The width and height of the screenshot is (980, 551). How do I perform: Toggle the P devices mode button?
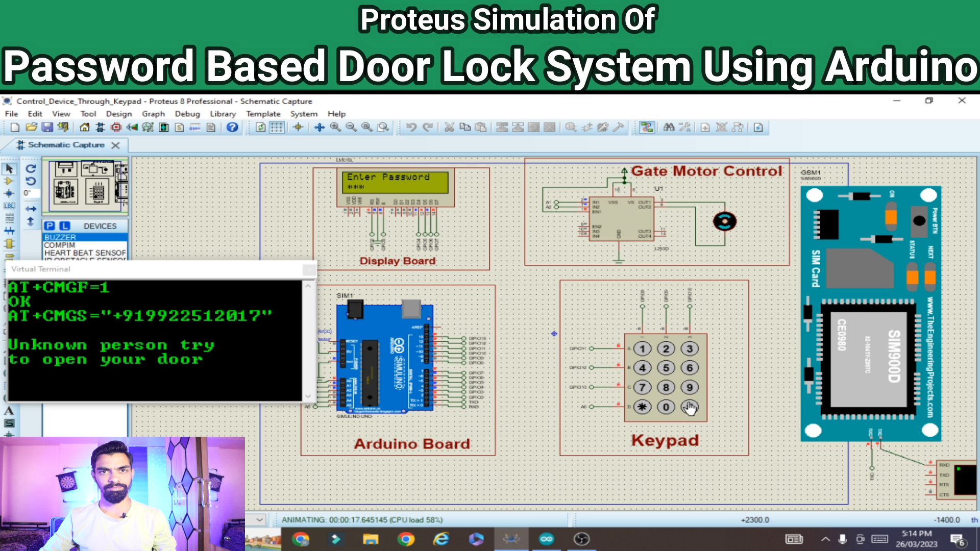(51, 226)
